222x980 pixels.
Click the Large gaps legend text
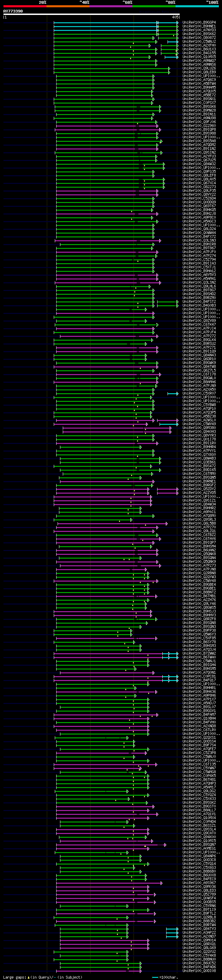click(15, 977)
